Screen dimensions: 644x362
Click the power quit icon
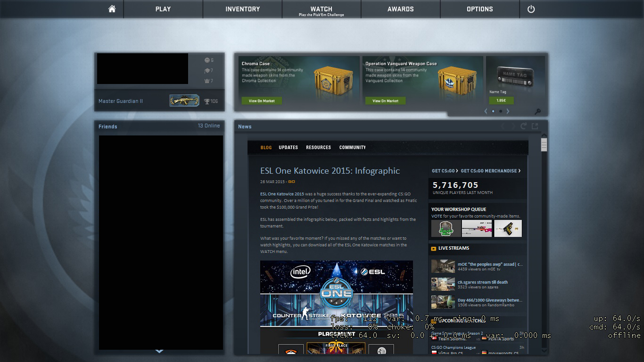pos(531,9)
